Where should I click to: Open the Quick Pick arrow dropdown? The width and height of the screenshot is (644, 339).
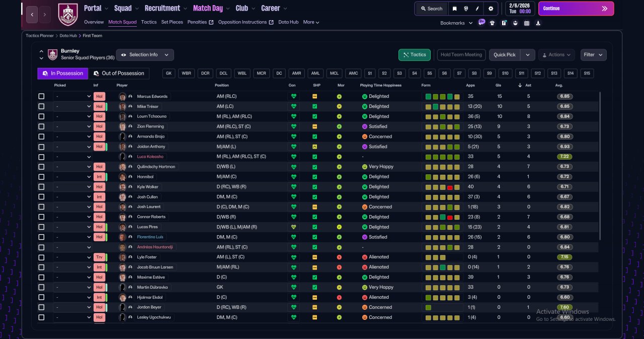pos(527,55)
